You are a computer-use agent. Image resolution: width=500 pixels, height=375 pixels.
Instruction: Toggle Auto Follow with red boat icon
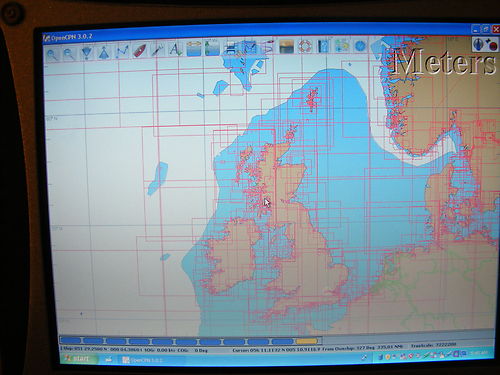139,51
